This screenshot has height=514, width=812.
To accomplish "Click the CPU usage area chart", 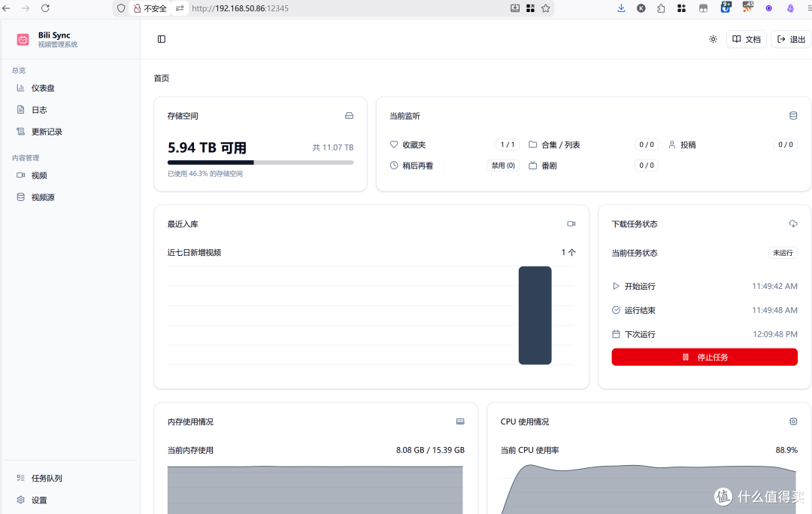I will [x=648, y=490].
